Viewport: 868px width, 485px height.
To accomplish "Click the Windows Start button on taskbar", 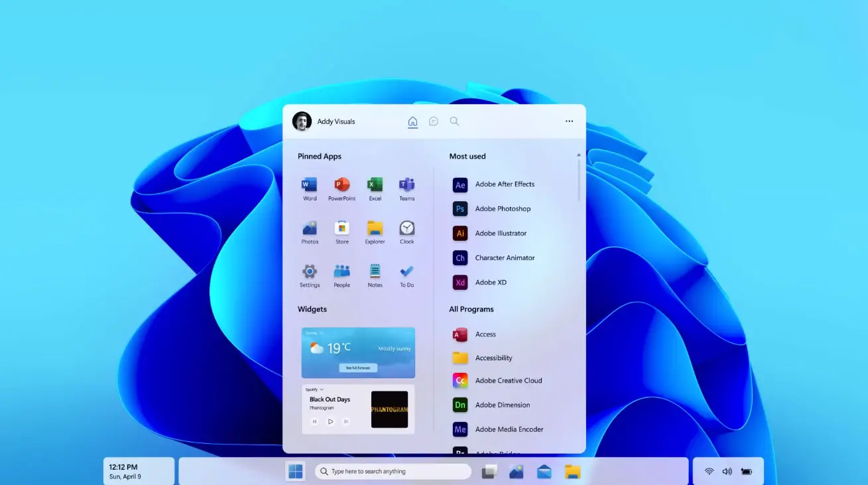I will click(296, 471).
